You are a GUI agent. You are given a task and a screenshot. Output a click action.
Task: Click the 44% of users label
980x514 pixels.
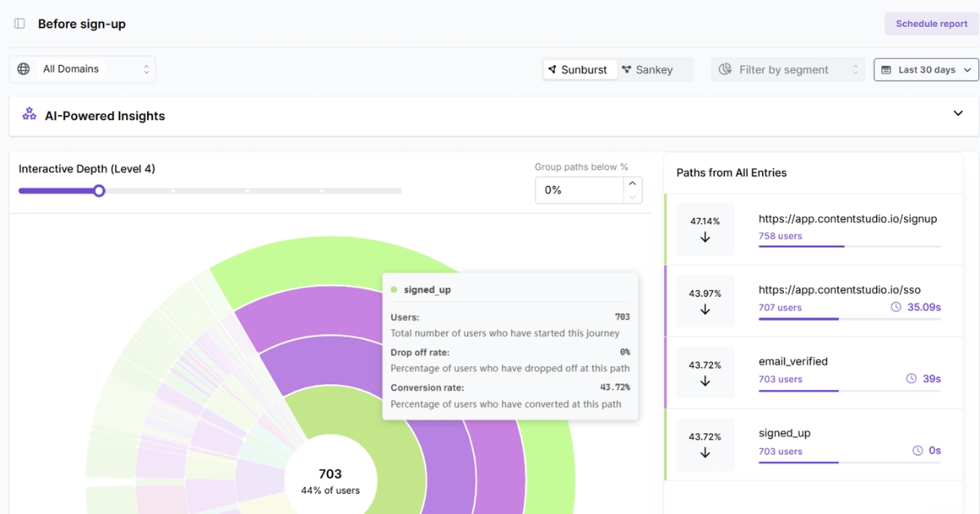tap(331, 490)
